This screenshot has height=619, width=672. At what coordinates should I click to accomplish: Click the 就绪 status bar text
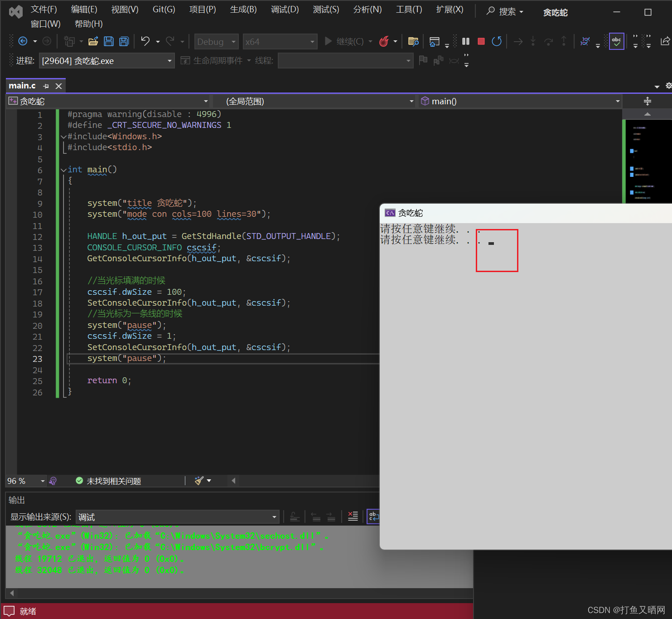point(28,611)
